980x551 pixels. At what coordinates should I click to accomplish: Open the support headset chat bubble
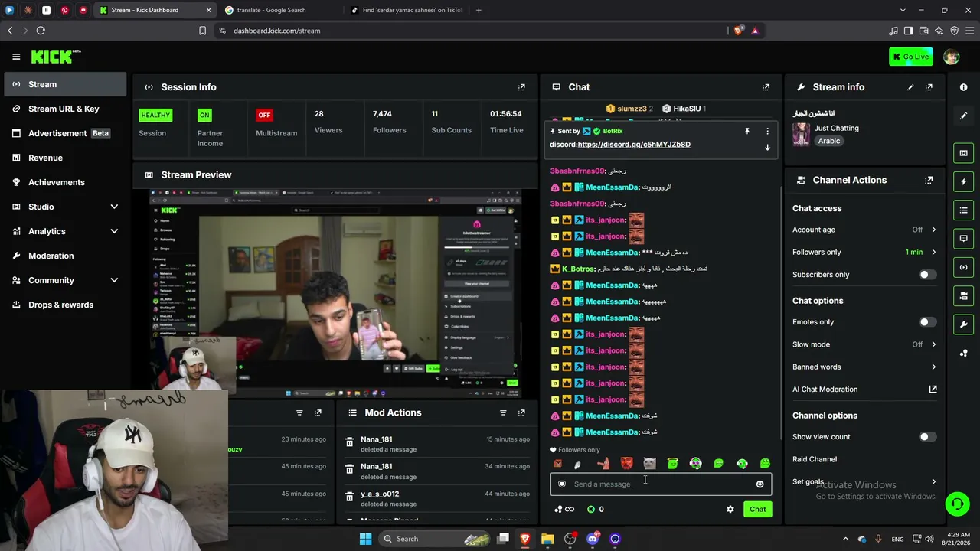957,504
